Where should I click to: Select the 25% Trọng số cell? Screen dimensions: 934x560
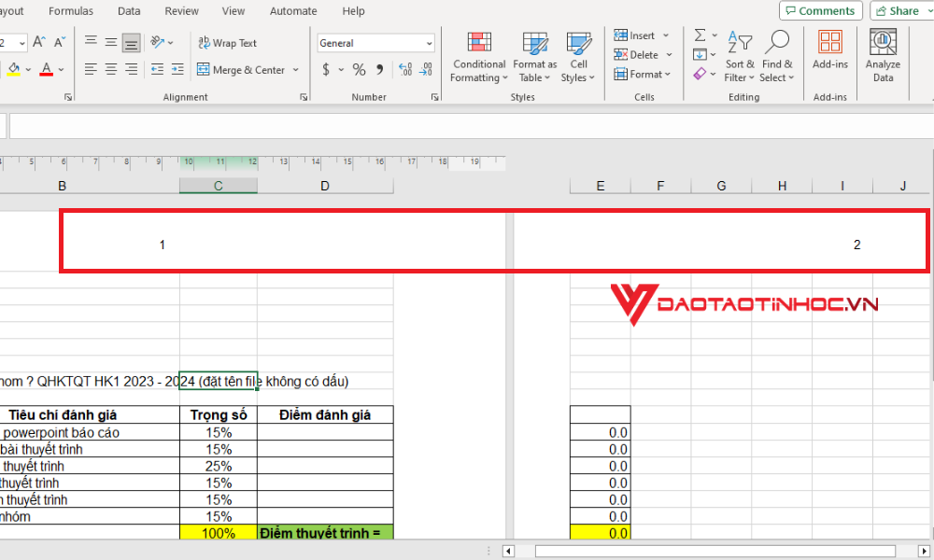219,466
